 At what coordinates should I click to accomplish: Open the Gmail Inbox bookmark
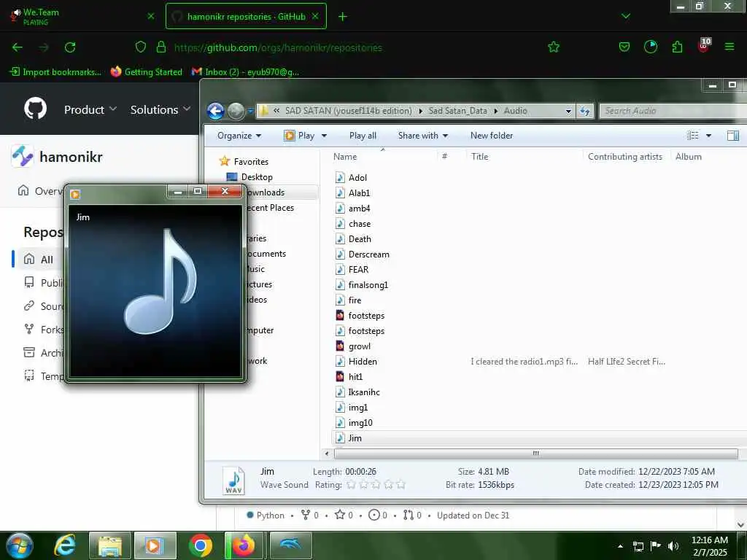pos(246,72)
